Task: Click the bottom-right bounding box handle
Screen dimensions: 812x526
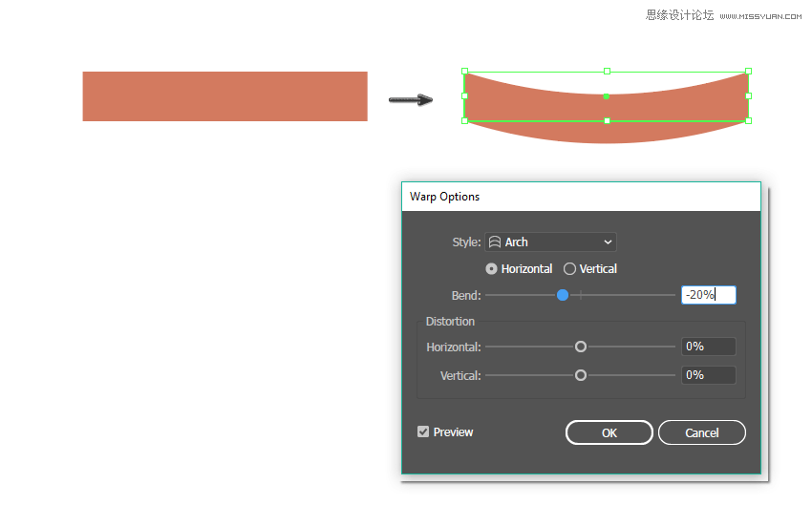Action: 748,120
